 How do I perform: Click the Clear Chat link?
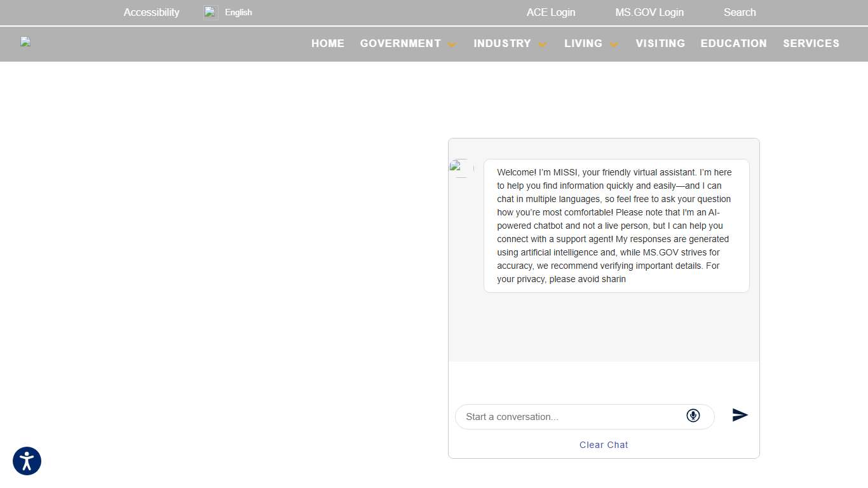tap(604, 445)
